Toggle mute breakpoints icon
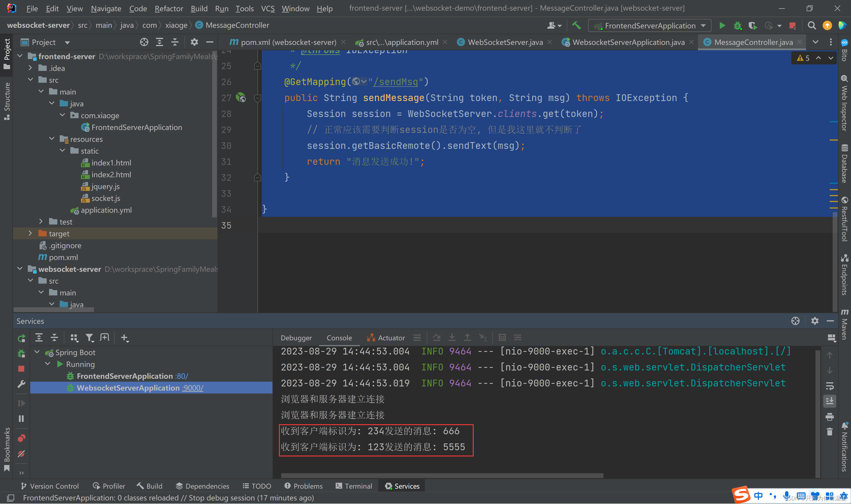The width and height of the screenshot is (851, 504). (x=21, y=454)
